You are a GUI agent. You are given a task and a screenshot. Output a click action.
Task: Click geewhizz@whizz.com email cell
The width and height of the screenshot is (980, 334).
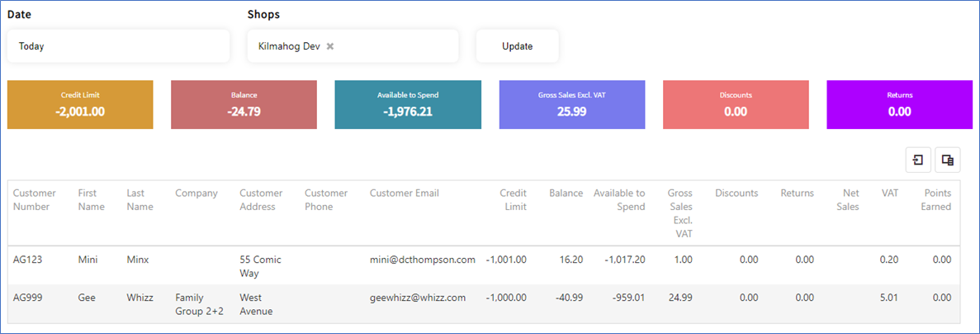pos(418,298)
